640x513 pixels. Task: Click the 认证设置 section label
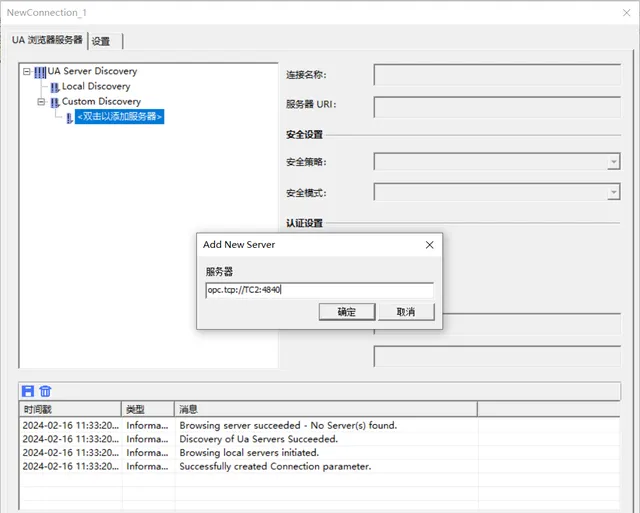pyautogui.click(x=304, y=223)
